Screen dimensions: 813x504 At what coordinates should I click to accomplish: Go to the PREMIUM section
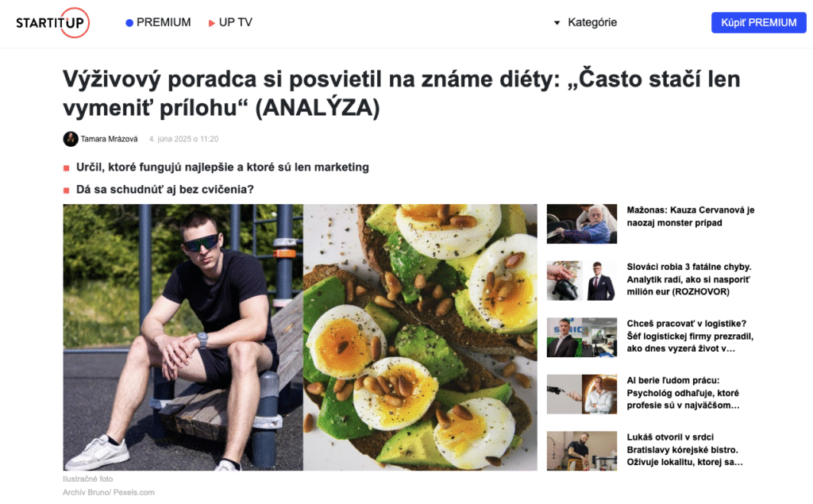coord(164,22)
